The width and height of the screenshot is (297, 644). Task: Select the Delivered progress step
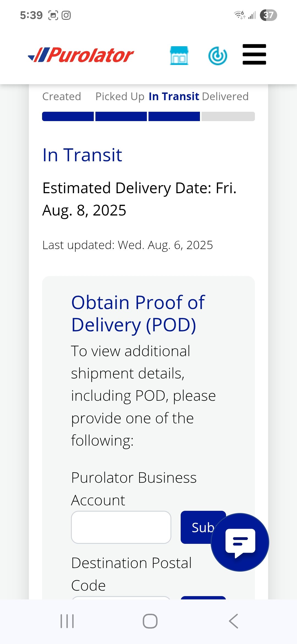[x=225, y=97]
